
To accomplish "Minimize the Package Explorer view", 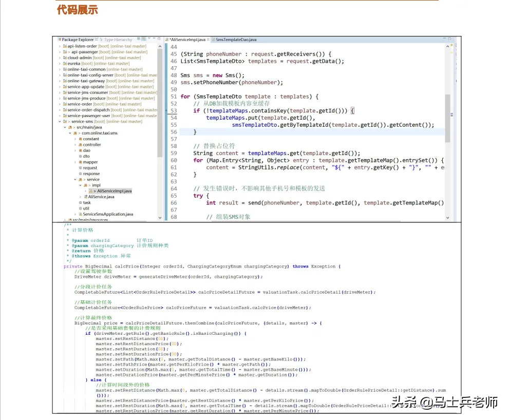I will 154,39.
